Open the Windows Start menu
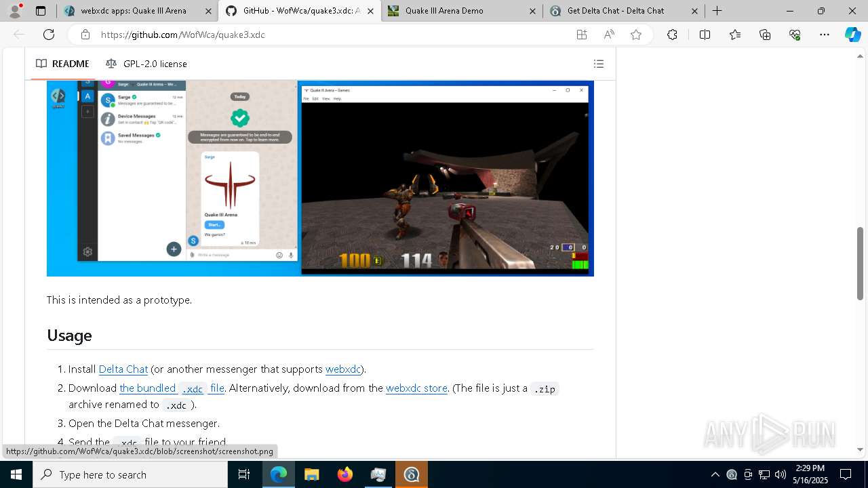Screen dimensions: 868x488 [x=16, y=474]
